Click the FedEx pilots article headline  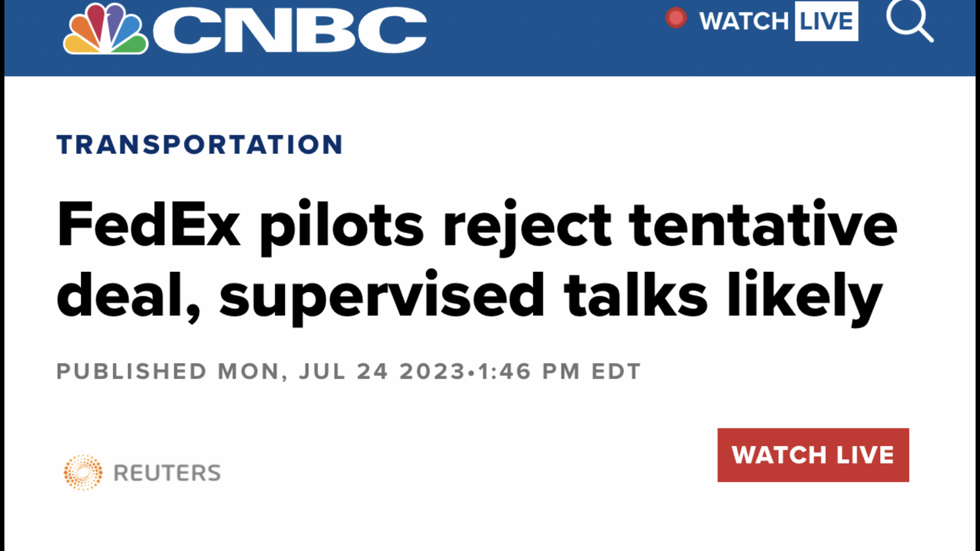[477, 260]
